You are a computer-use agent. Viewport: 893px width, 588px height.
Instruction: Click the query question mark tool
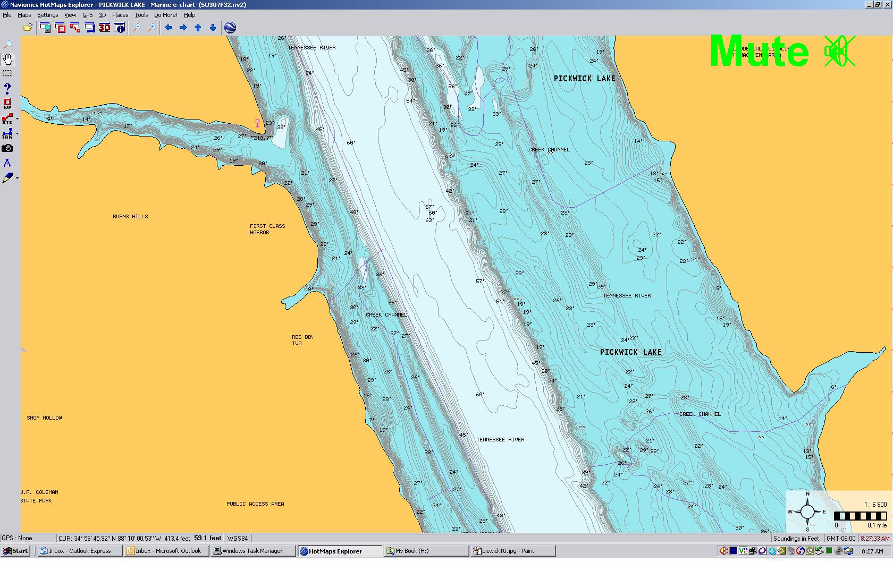tap(7, 88)
